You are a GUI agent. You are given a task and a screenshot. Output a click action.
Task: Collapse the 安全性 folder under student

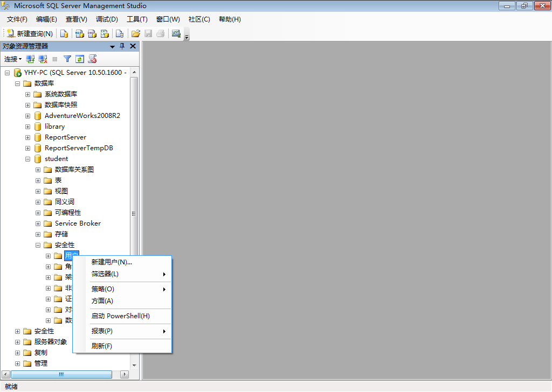[38, 246]
